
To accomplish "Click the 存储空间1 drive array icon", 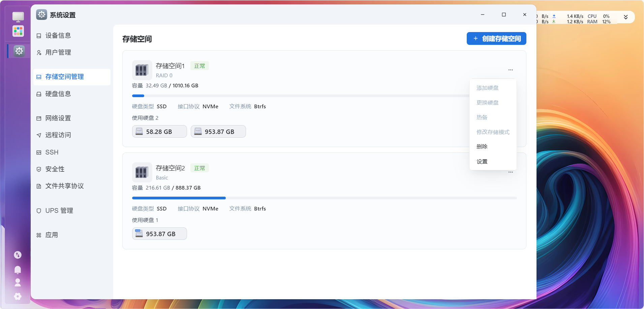I will (142, 70).
